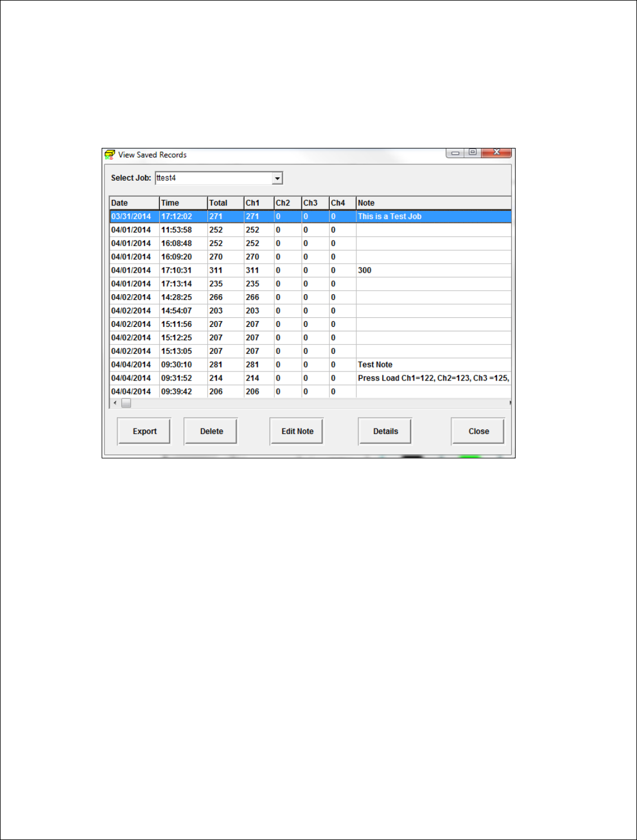
Task: Click the 'Press Load Ch1=122' note cell
Action: coord(434,378)
